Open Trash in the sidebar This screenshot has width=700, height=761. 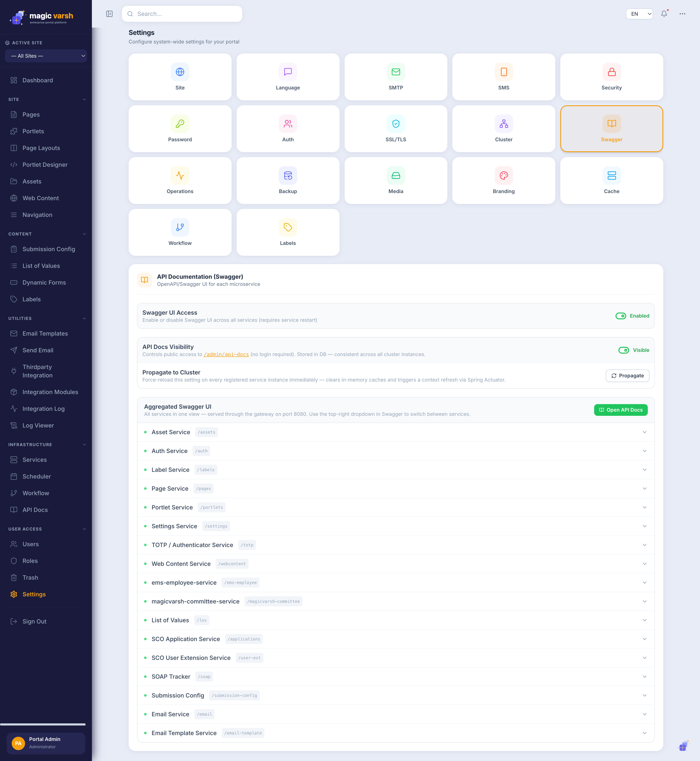click(x=46, y=578)
